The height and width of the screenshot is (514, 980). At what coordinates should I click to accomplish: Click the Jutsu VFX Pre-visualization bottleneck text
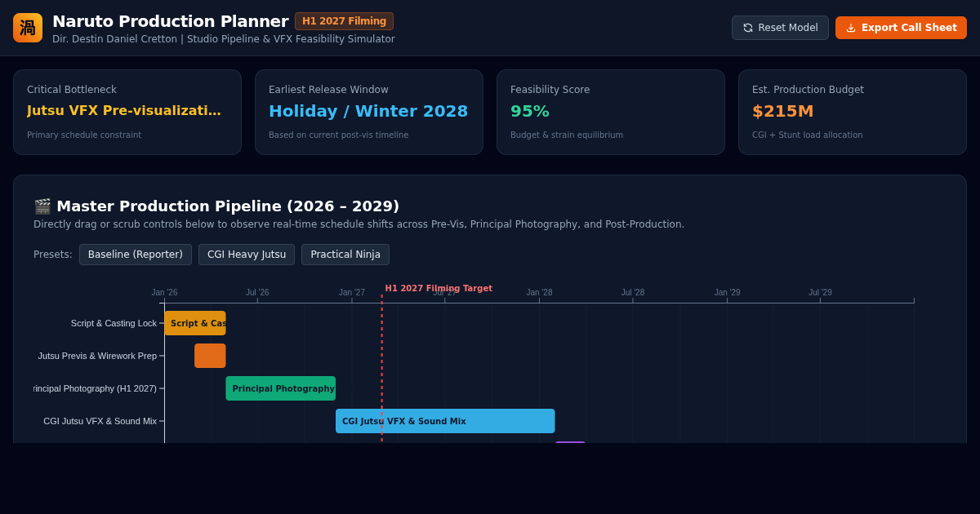124,111
